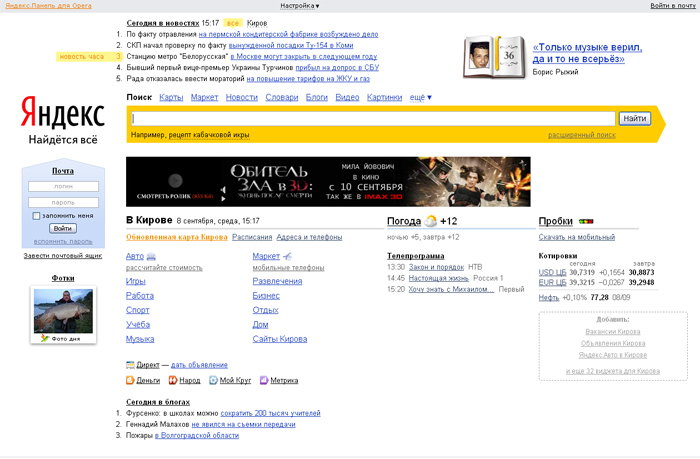The height and width of the screenshot is (459, 700).
Task: Open the Игры category
Action: [x=136, y=281]
